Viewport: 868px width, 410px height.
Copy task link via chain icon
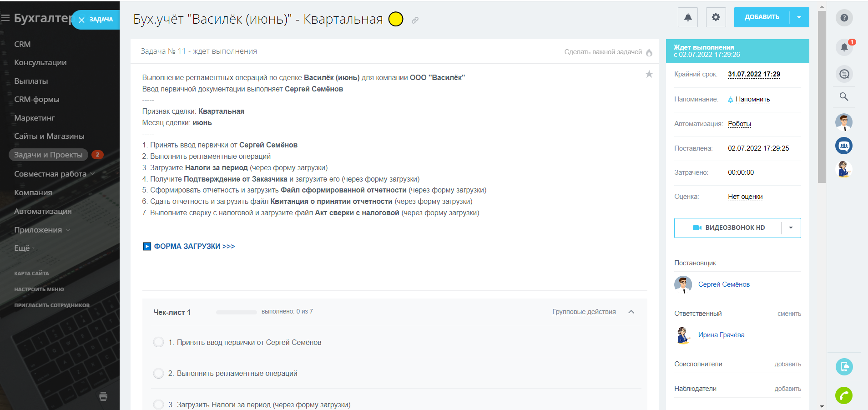pyautogui.click(x=415, y=20)
